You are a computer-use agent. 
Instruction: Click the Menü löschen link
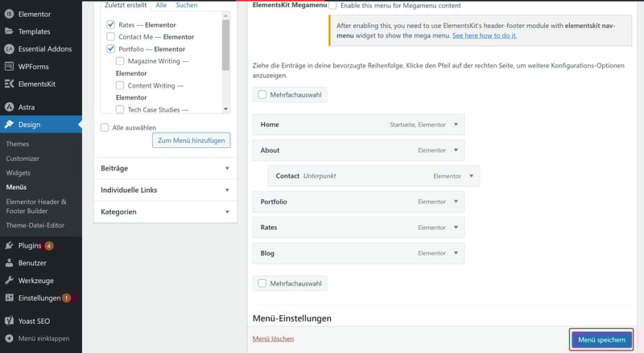(273, 339)
